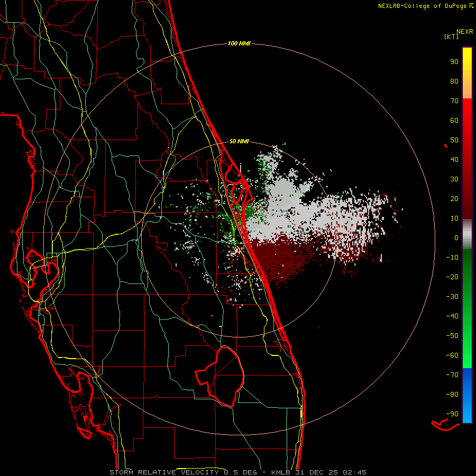
Task: Click the -10 knot scale label
Action: coord(452,258)
